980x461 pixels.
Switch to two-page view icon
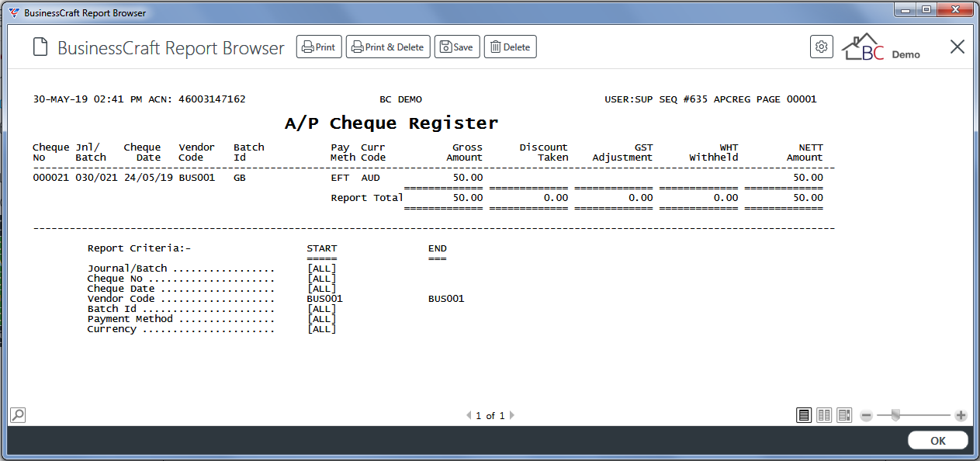click(x=824, y=415)
